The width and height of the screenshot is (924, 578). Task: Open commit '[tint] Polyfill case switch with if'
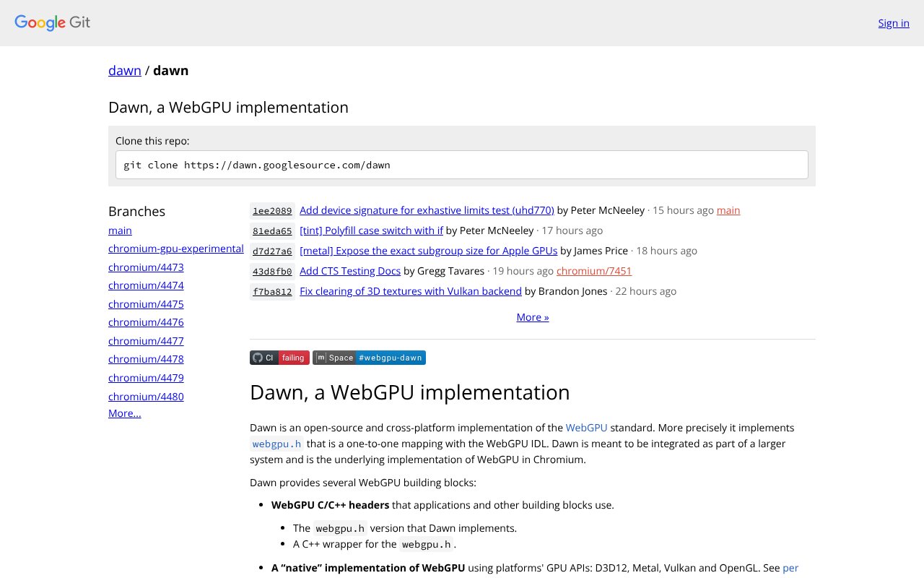[x=371, y=230]
